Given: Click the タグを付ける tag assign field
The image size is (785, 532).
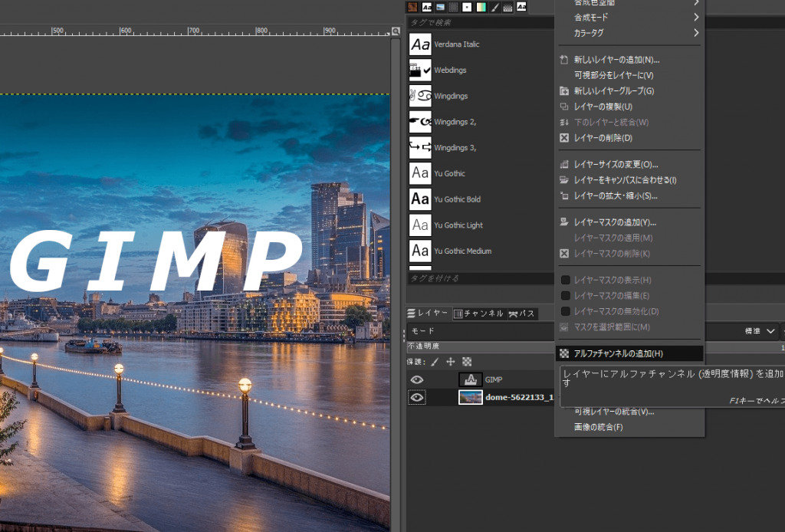Looking at the screenshot, I should [481, 278].
